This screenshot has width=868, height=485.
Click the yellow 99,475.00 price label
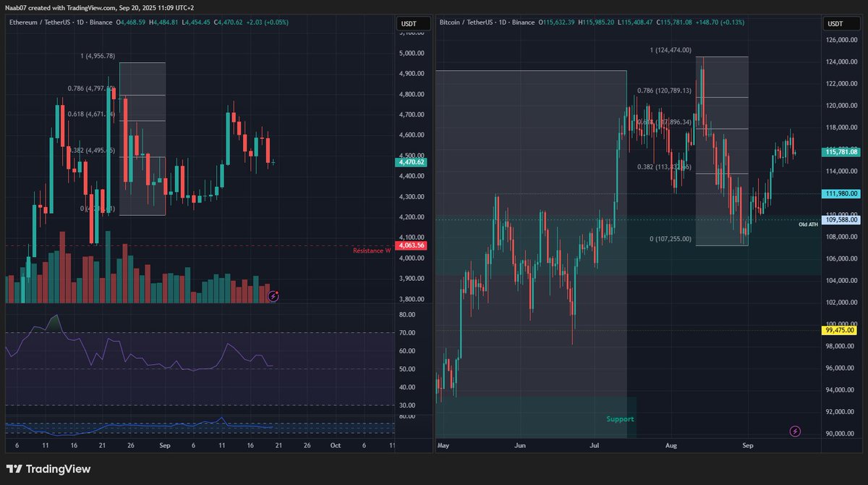point(839,330)
